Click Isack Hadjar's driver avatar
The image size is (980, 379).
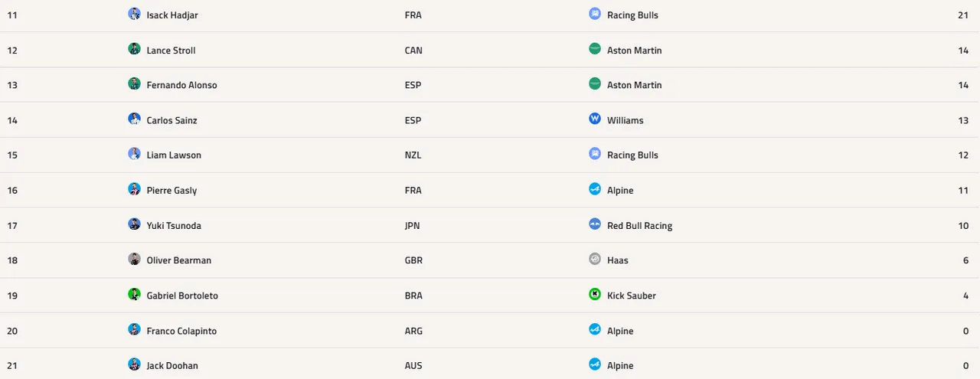(x=135, y=14)
